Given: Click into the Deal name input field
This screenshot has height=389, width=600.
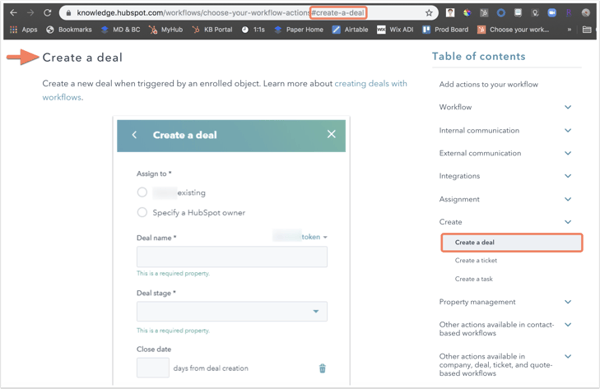Looking at the screenshot, I should click(232, 256).
